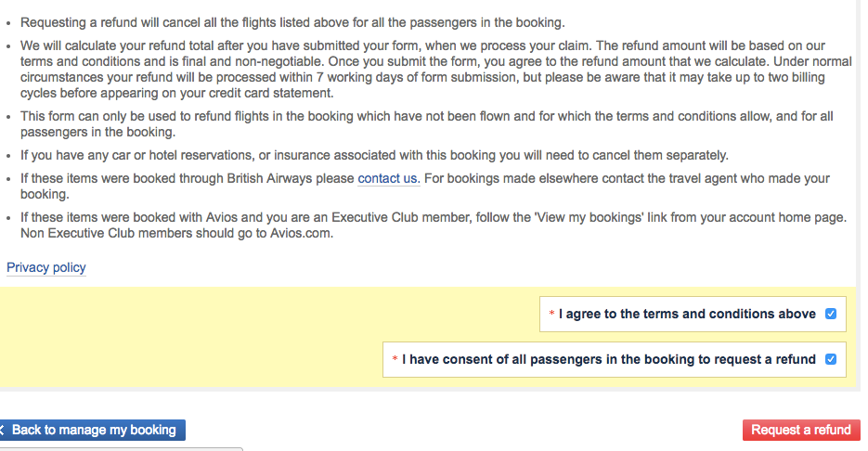Click the 'booked through British Airways' text
The width and height of the screenshot is (868, 451).
pyautogui.click(x=186, y=178)
